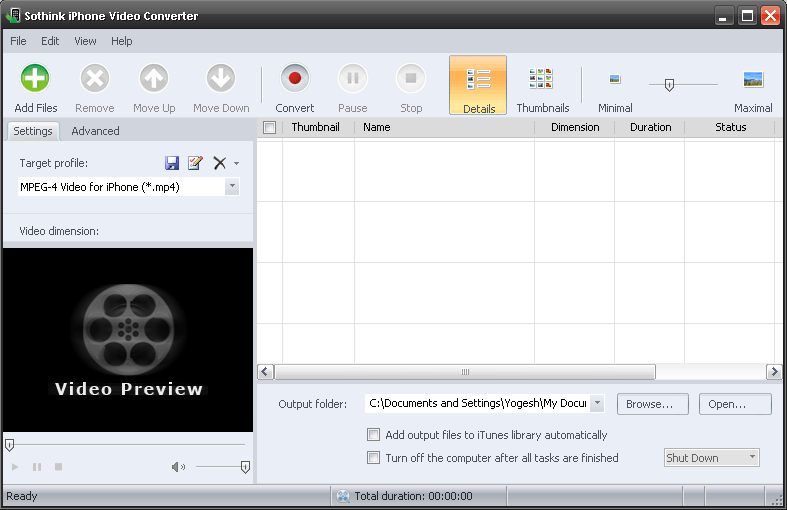Click the horizontal scrollbar thumb of file list
Viewport: 787px width, 510px height.
click(465, 372)
